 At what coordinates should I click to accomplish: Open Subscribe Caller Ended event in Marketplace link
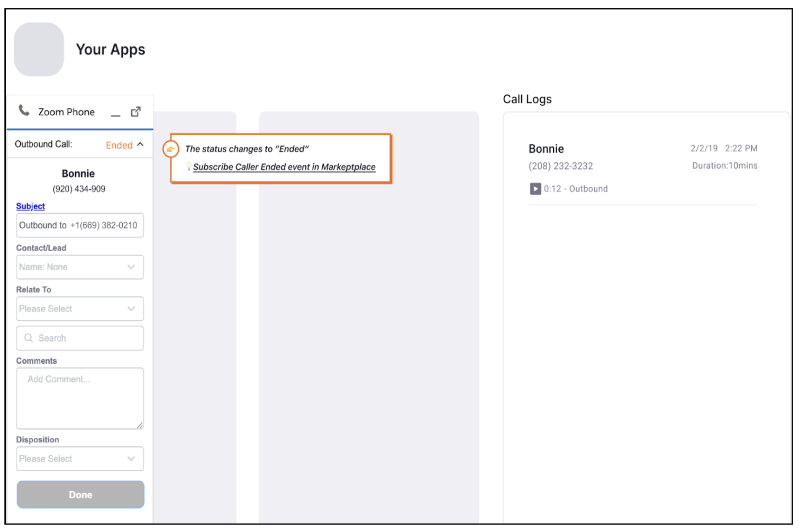pyautogui.click(x=284, y=167)
